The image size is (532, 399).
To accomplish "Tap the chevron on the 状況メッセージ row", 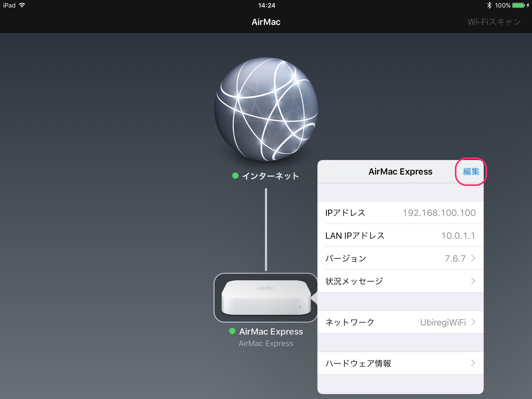I will [473, 281].
